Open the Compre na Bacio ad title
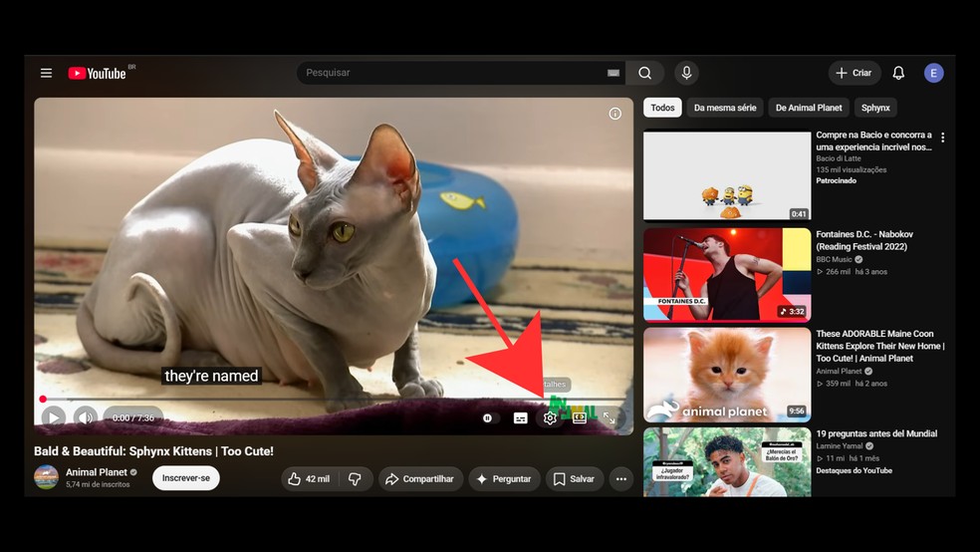The width and height of the screenshot is (980, 552). tap(873, 140)
